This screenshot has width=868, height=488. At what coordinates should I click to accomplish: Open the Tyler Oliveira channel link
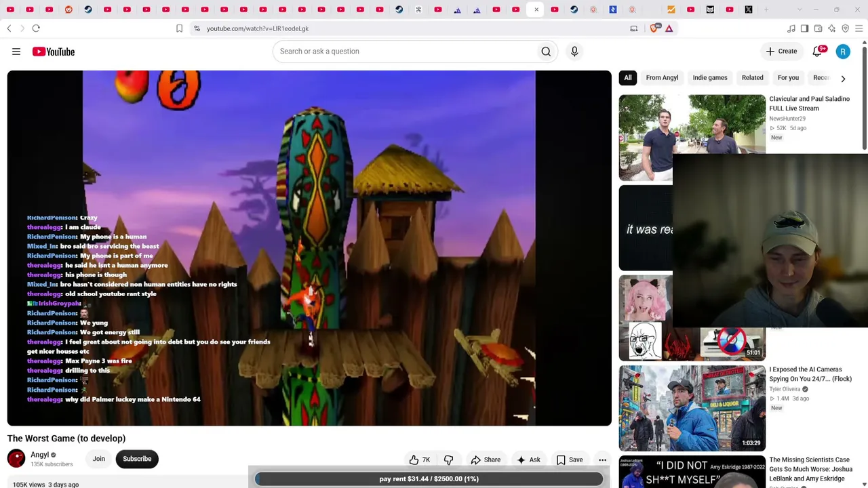point(785,389)
